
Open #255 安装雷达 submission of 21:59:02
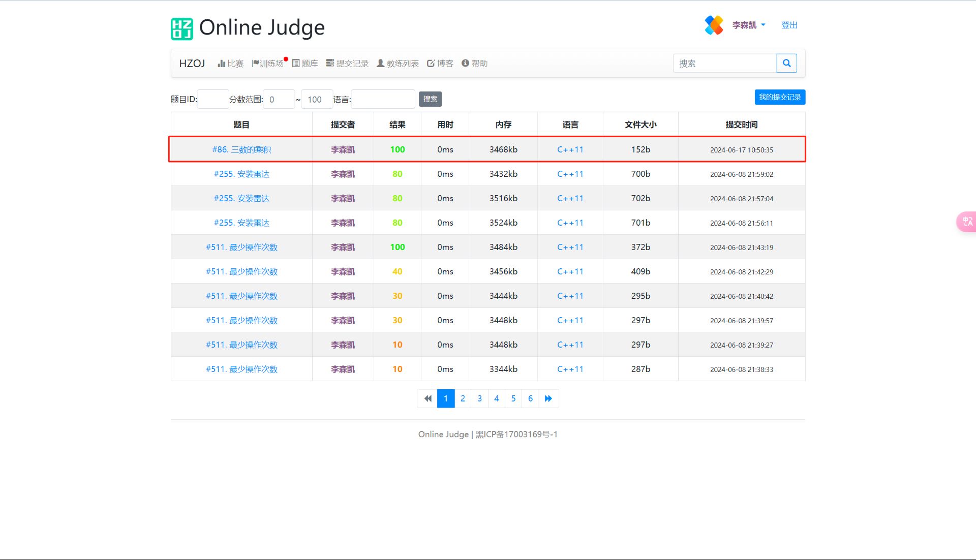pyautogui.click(x=241, y=174)
